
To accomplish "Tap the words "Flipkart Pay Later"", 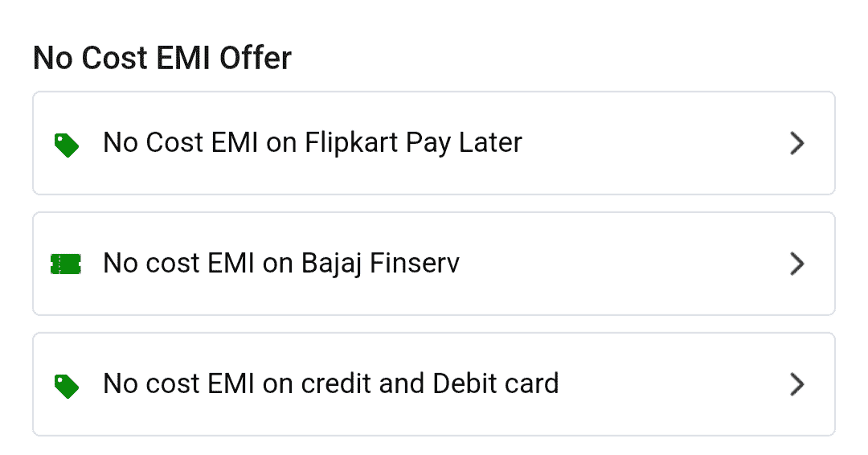I will [413, 143].
